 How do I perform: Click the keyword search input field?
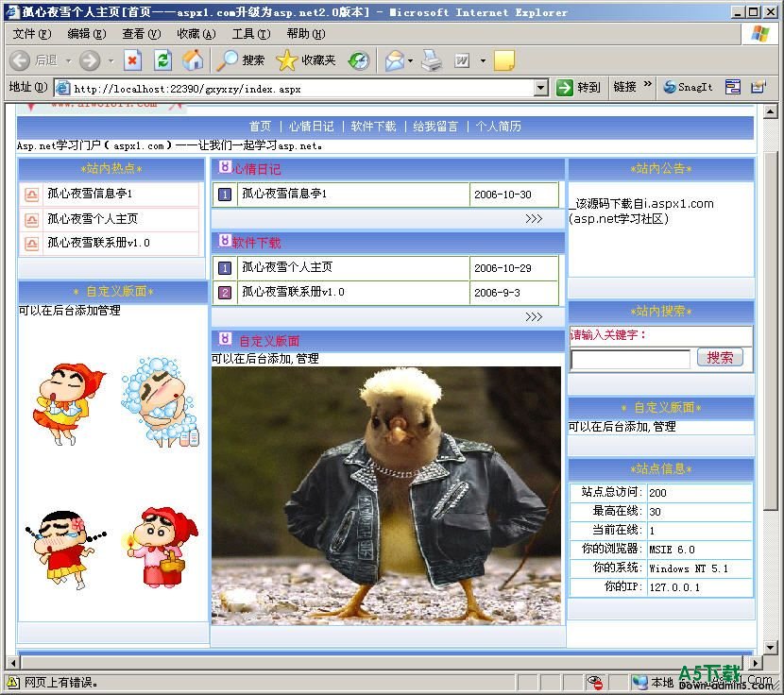click(x=630, y=359)
